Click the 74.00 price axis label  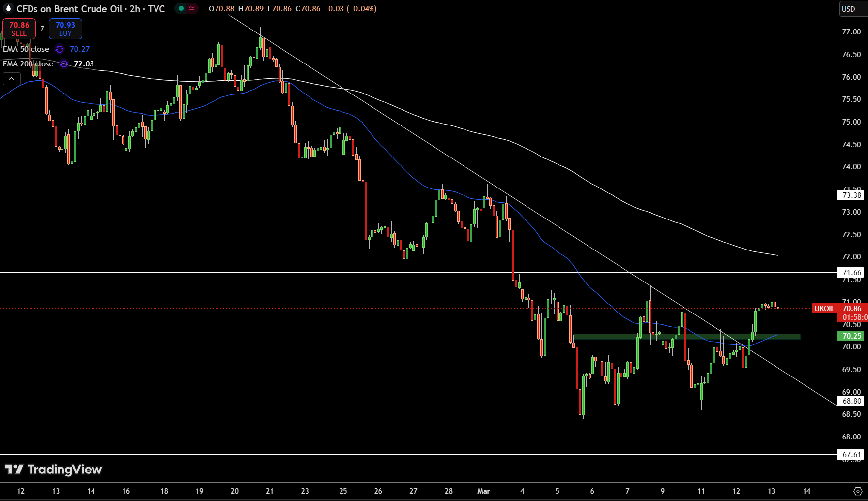(x=851, y=167)
